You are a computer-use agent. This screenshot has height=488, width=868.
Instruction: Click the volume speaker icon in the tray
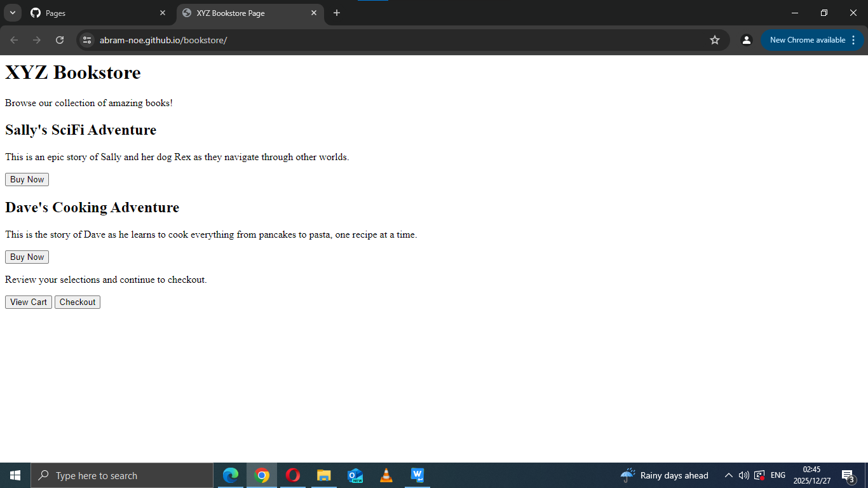pyautogui.click(x=744, y=475)
